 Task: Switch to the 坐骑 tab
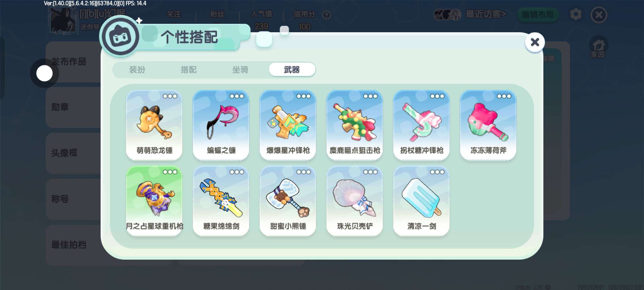[240, 70]
